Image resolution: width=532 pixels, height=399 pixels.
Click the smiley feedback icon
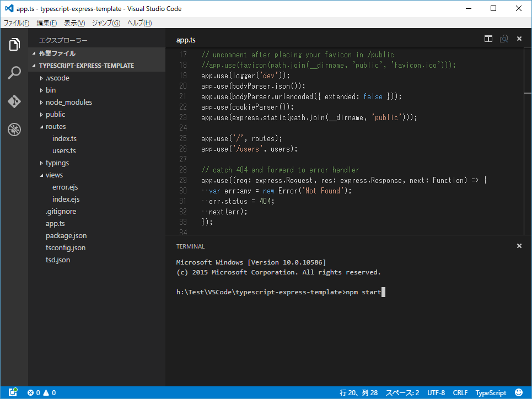(x=519, y=392)
